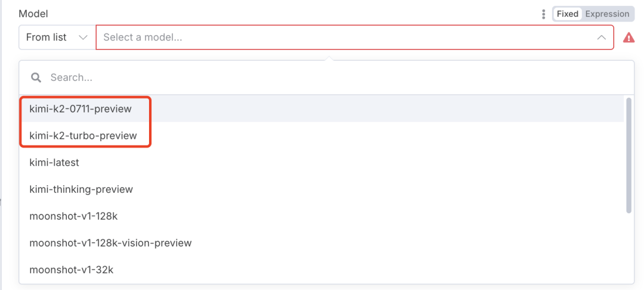Select kimi-k2-0711-preview from the list
Screen dimensions: 644x290
pyautogui.click(x=80, y=109)
